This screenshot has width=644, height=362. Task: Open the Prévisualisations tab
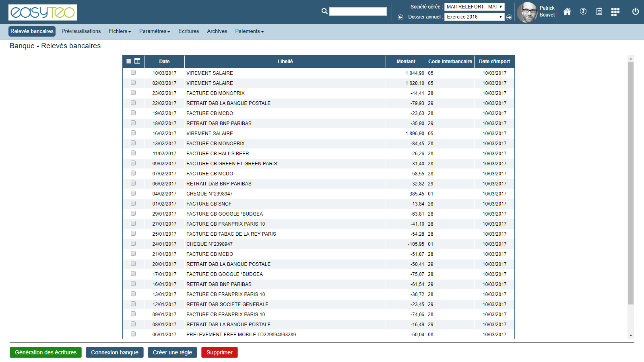(81, 31)
